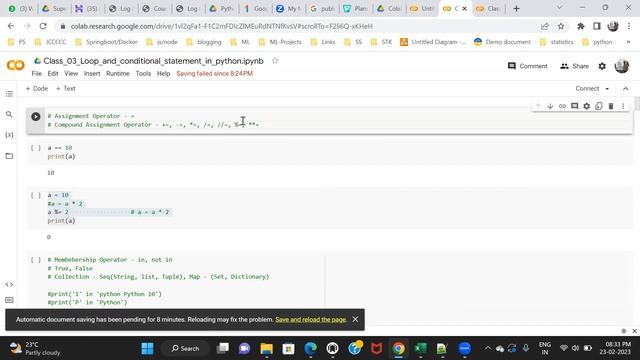640x360 pixels.
Task: Show hidden system tray icons
Action: [x=487, y=348]
